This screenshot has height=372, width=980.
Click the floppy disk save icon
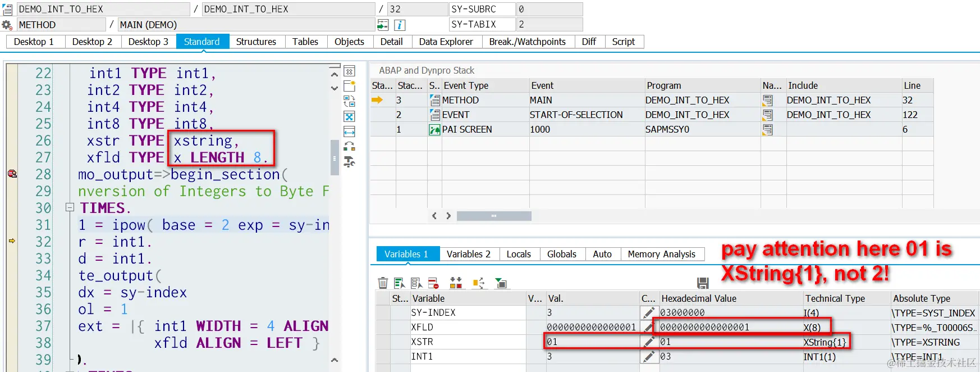(703, 283)
